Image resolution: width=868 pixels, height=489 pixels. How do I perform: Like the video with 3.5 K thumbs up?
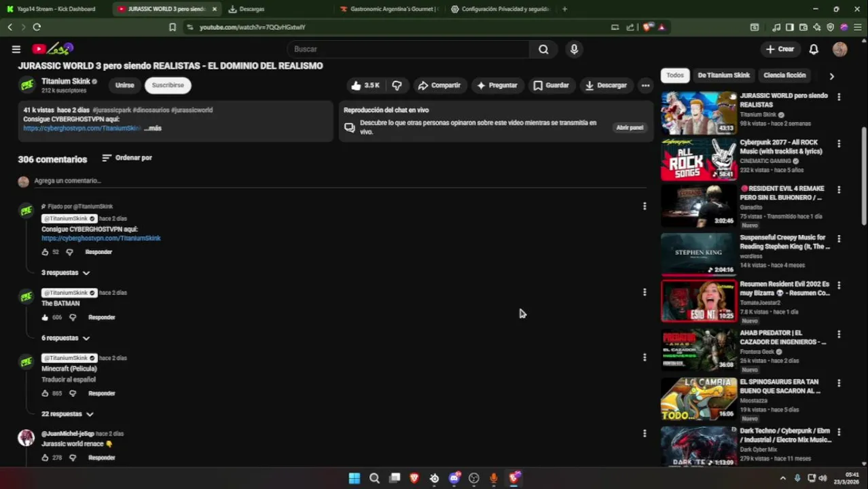click(x=365, y=86)
